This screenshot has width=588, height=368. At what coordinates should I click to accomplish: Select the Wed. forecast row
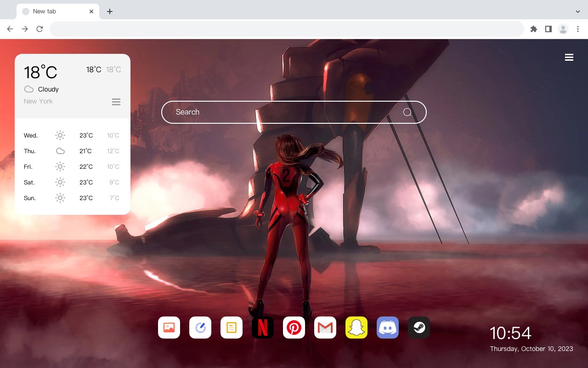73,135
